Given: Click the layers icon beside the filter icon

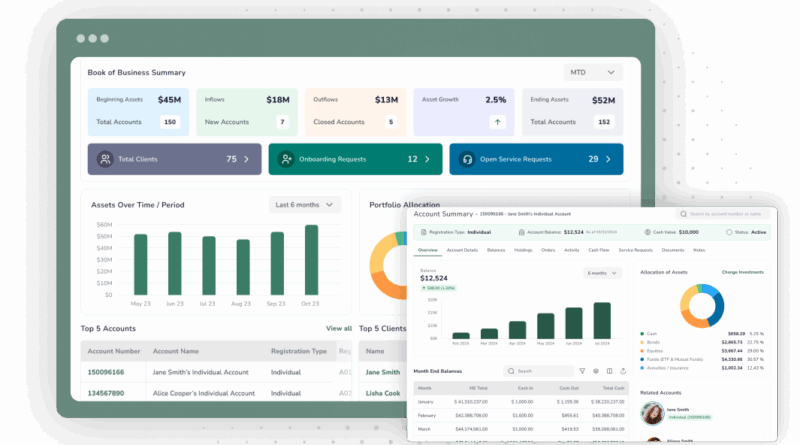Looking at the screenshot, I should [x=596, y=371].
